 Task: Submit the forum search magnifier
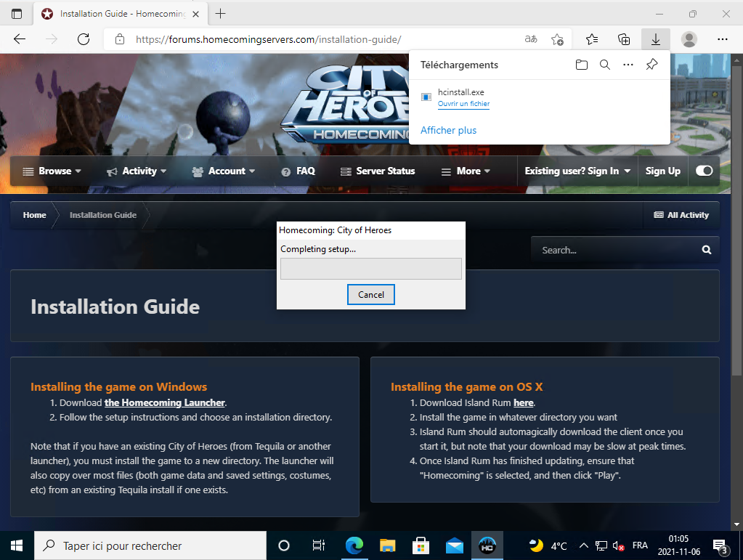pyautogui.click(x=706, y=250)
